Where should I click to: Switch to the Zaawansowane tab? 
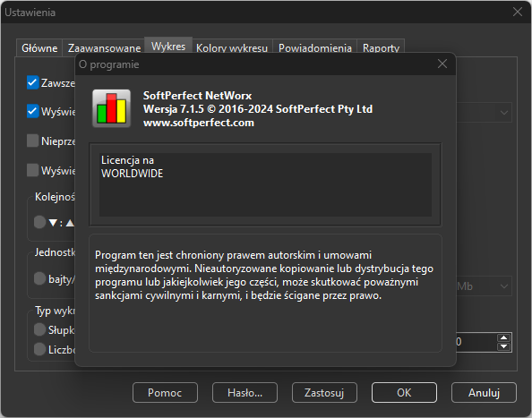coord(104,48)
